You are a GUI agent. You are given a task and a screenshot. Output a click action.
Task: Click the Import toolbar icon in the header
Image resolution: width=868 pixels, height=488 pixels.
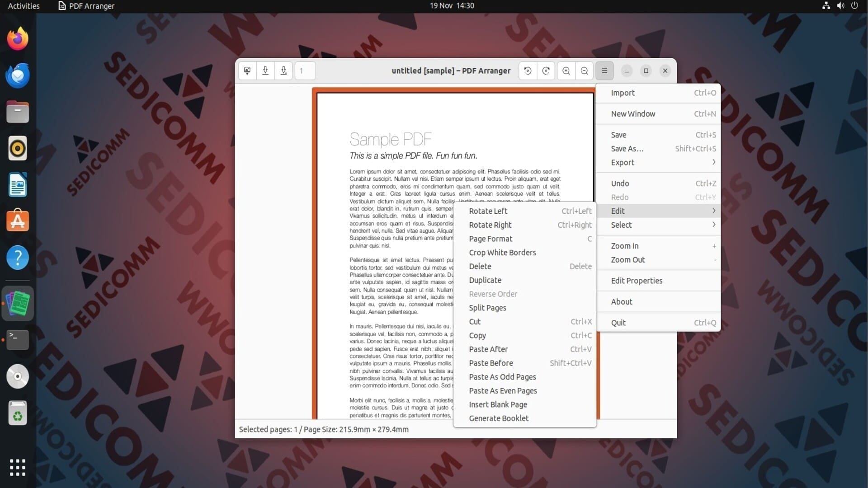pos(247,70)
